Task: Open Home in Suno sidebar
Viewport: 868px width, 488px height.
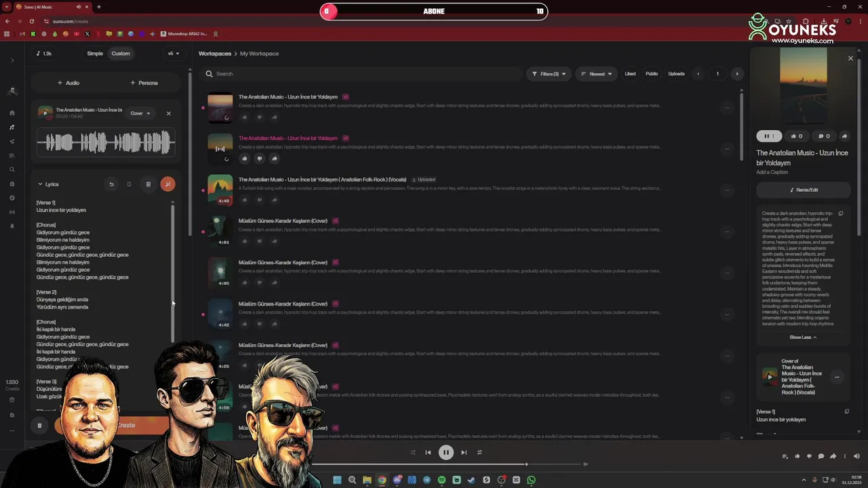Action: [12, 113]
